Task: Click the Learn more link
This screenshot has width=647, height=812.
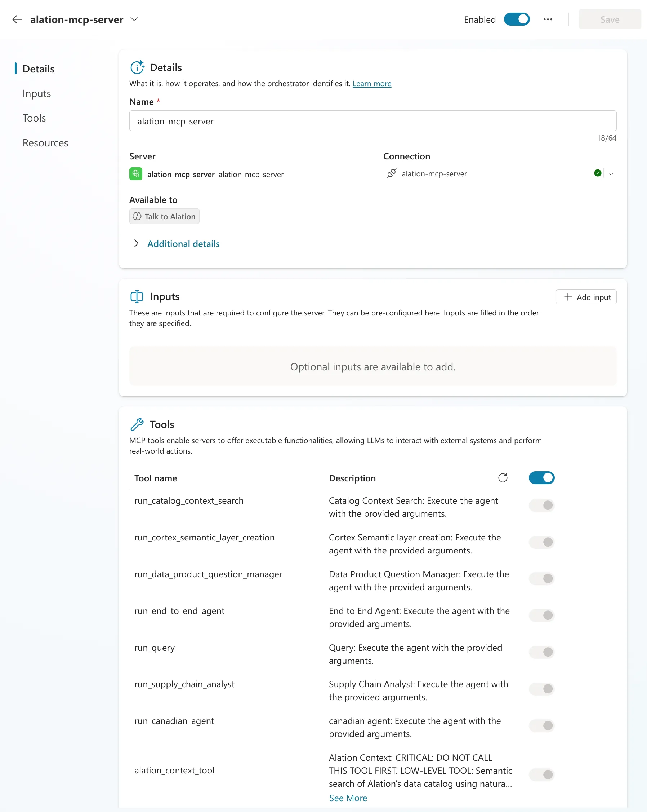Action: [x=372, y=84]
